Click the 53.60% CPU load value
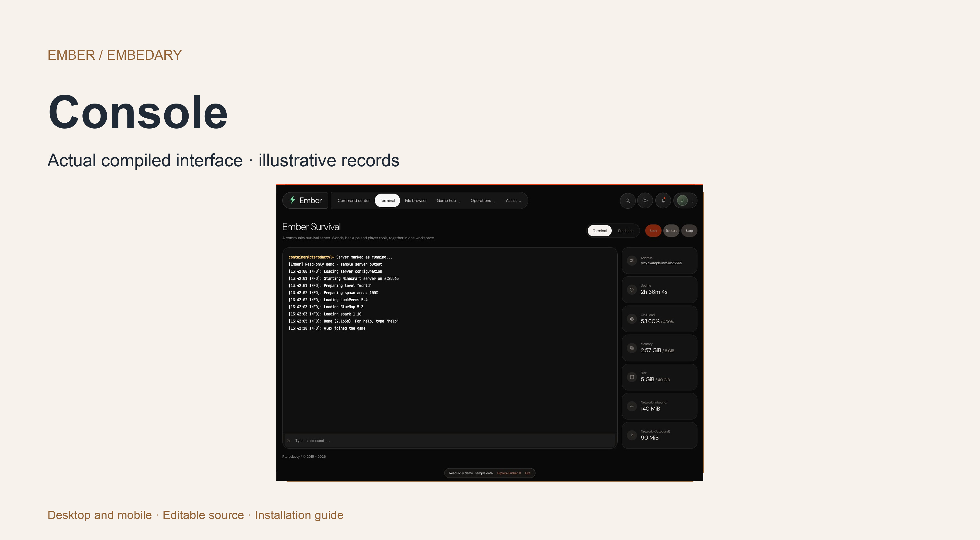The height and width of the screenshot is (540, 980). 650,321
